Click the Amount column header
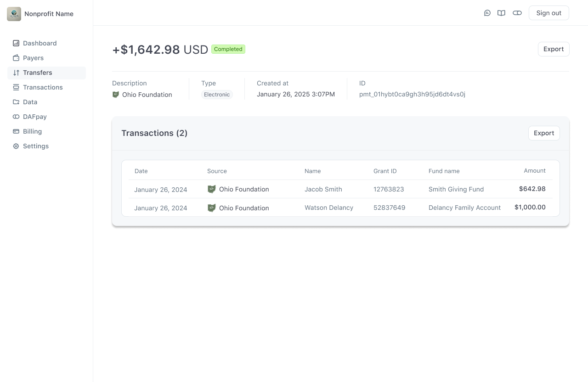This screenshot has width=588, height=382. [535, 171]
